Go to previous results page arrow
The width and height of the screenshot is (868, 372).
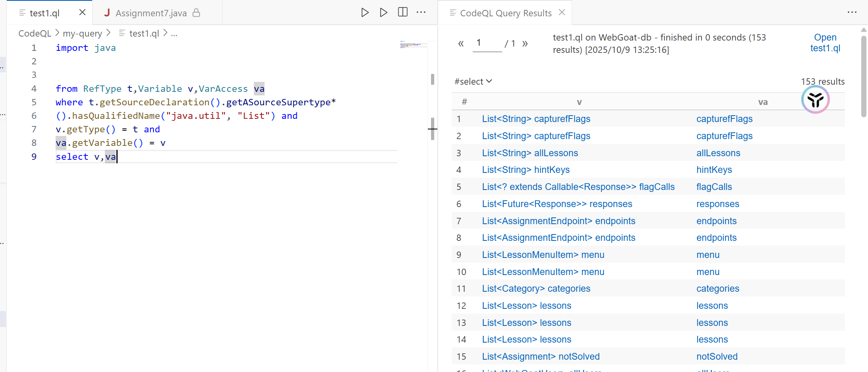(x=461, y=43)
